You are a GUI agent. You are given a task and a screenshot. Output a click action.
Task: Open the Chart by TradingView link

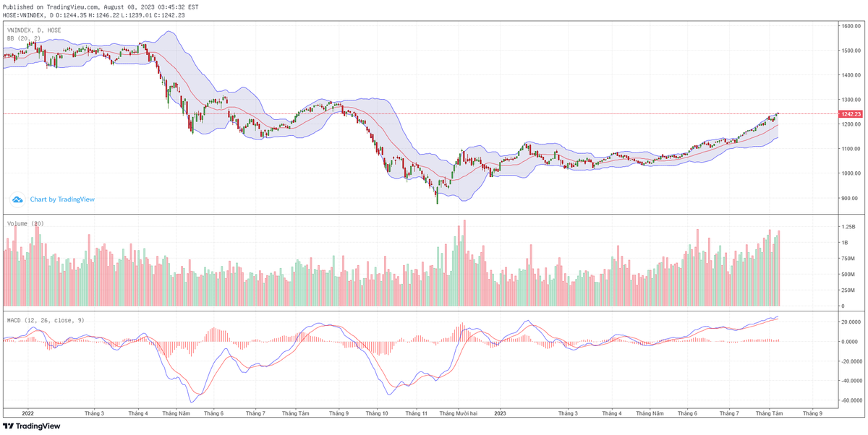click(61, 199)
